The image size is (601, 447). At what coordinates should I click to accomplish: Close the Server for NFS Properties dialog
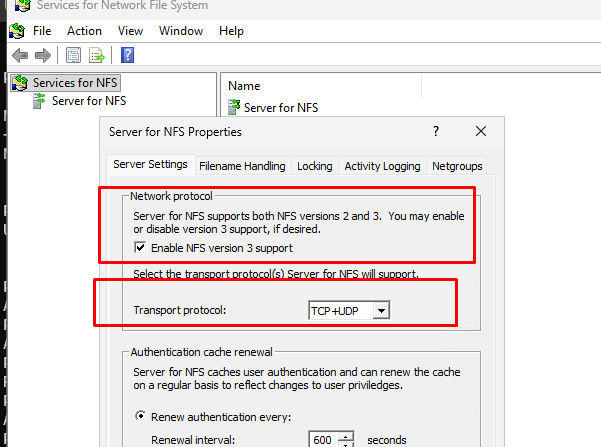pos(481,131)
